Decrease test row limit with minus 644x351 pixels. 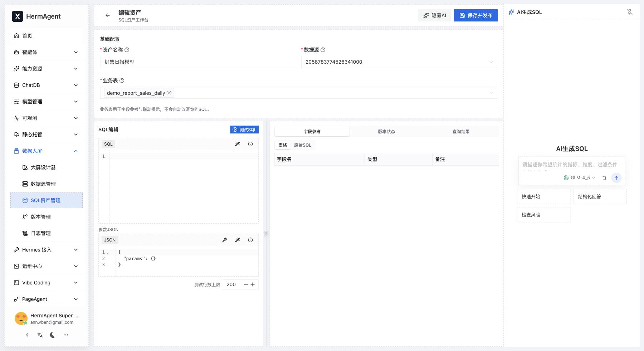[x=246, y=284]
